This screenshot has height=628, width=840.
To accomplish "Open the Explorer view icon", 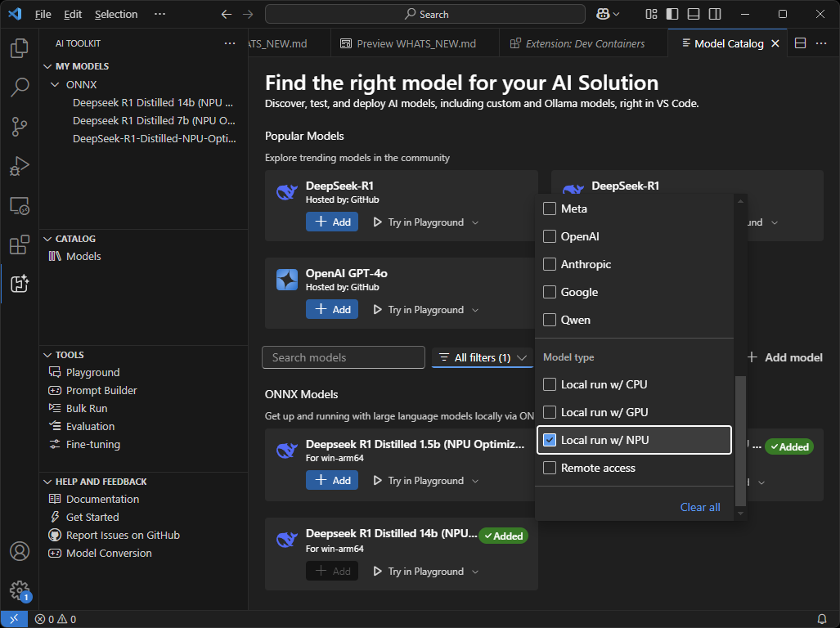I will 19,49.
